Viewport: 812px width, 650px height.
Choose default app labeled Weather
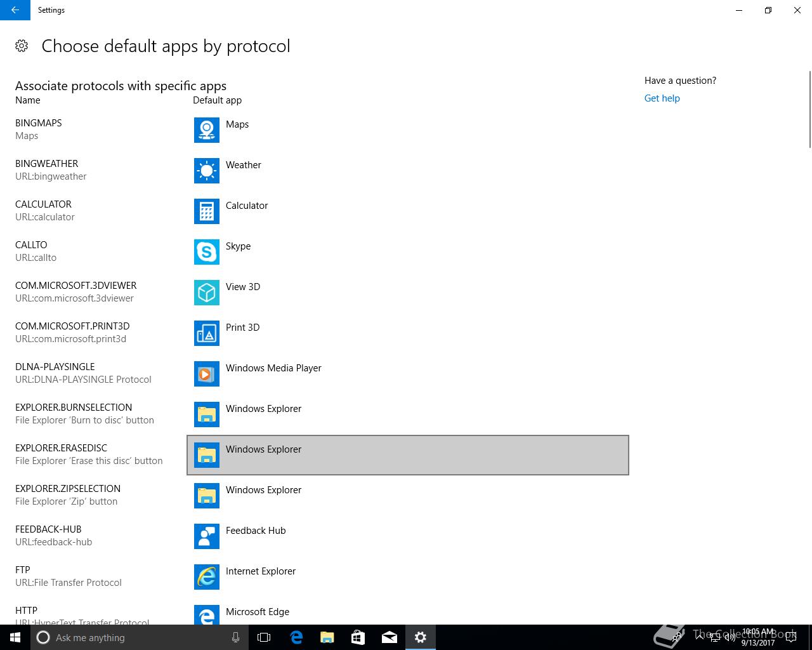pyautogui.click(x=244, y=165)
